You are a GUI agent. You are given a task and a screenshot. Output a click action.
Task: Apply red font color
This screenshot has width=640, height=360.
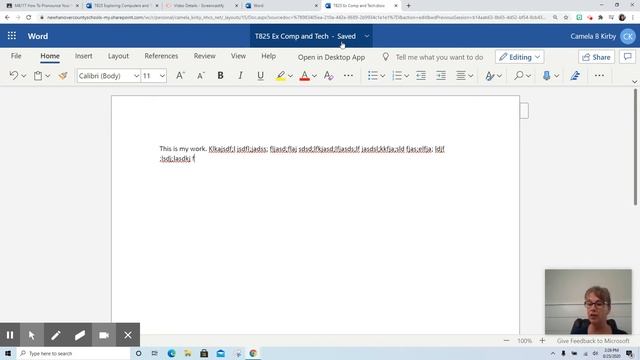coord(304,76)
